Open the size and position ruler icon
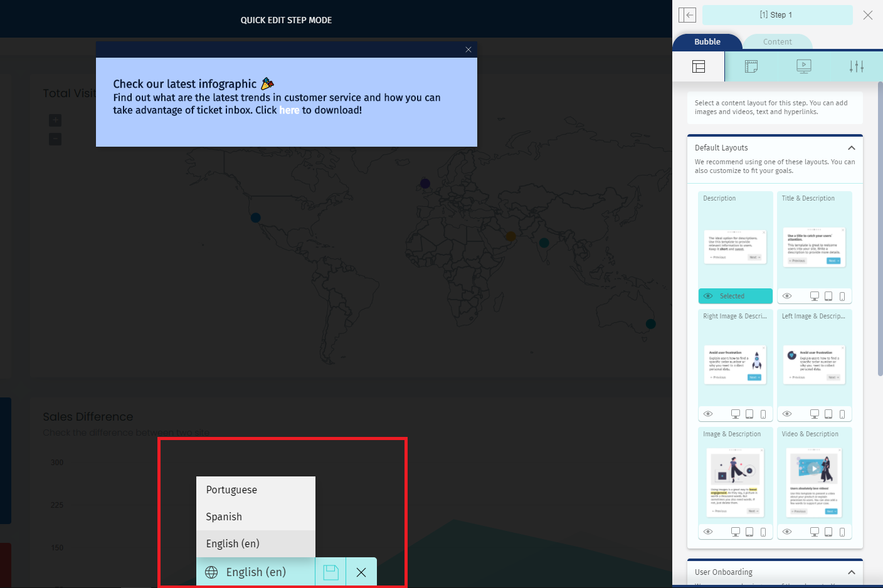The image size is (883, 588). tap(751, 66)
